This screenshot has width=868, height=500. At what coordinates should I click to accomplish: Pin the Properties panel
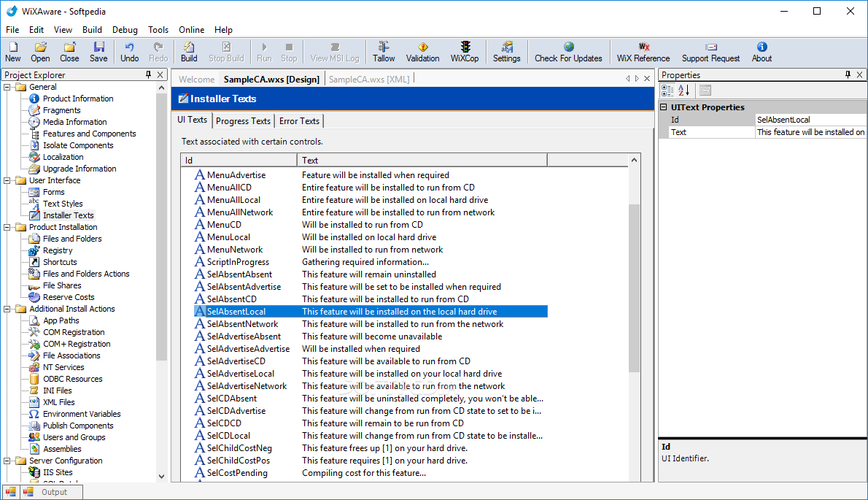(848, 74)
